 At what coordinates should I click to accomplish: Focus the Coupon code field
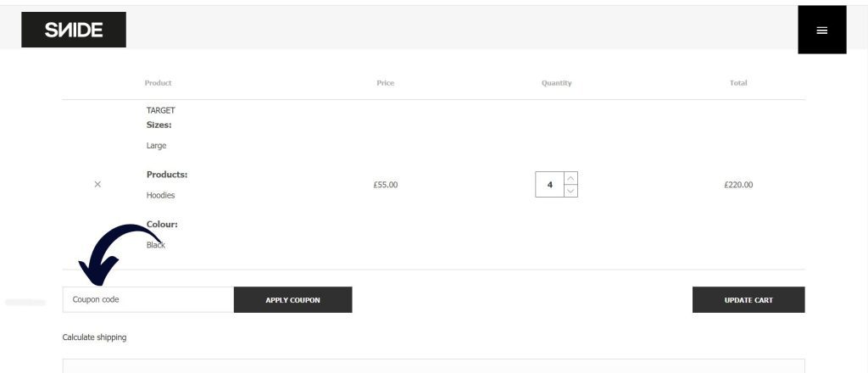click(148, 299)
